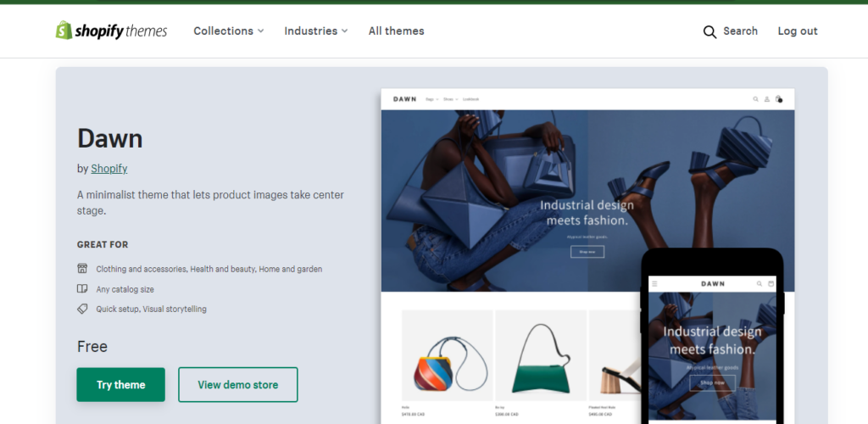Image resolution: width=868 pixels, height=424 pixels.
Task: Click DAWN logo in desktop preview
Action: [x=404, y=99]
